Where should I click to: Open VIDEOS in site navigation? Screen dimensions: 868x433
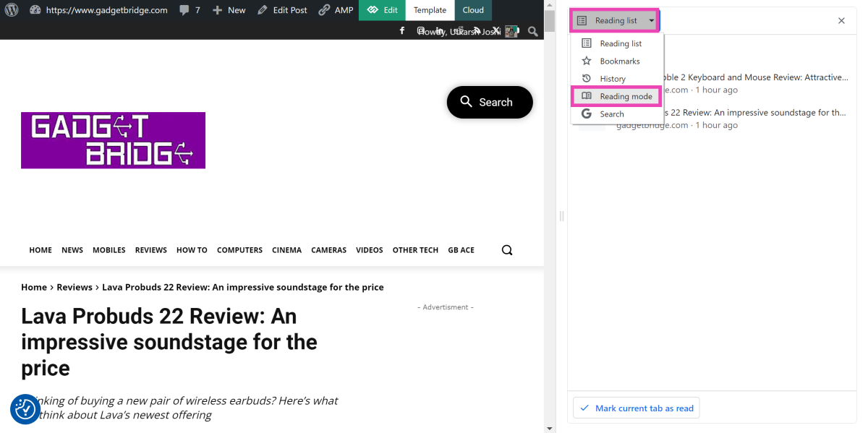(370, 250)
